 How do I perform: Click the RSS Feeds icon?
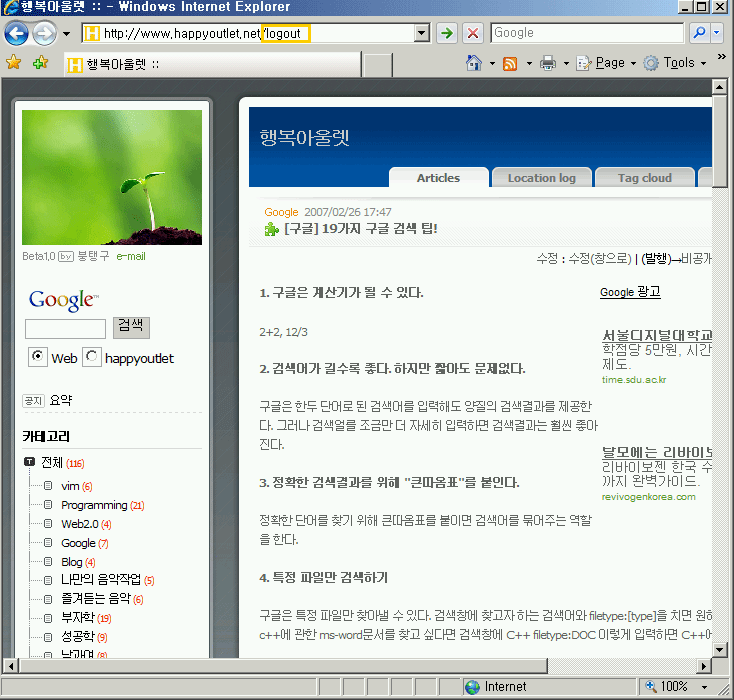pos(510,63)
